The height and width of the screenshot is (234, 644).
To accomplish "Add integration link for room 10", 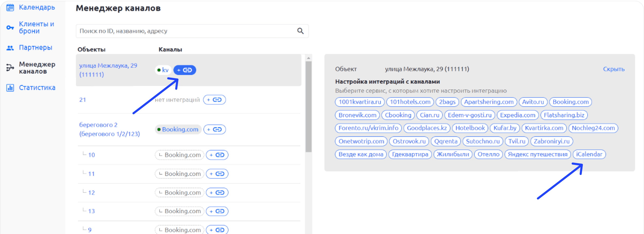I will click(x=217, y=155).
